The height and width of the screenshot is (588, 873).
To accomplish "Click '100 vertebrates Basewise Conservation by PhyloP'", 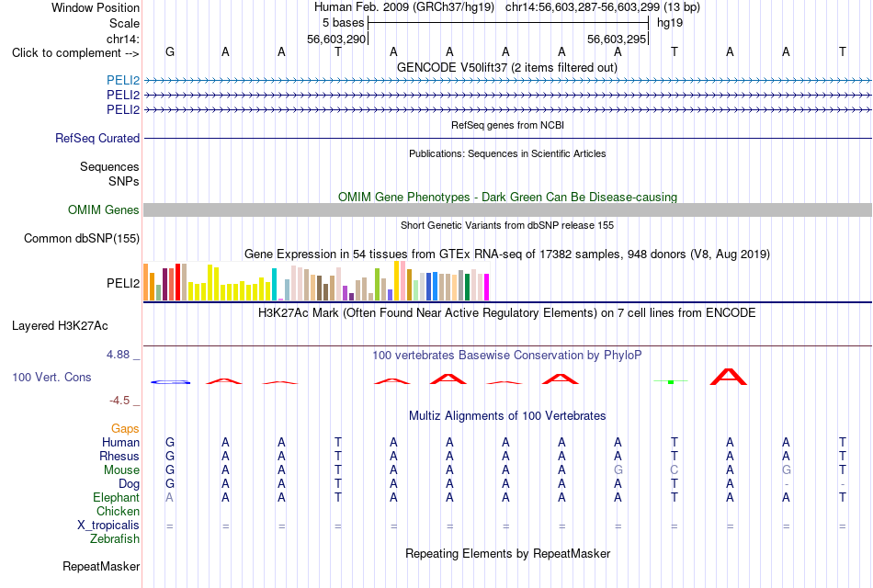I will (x=506, y=355).
